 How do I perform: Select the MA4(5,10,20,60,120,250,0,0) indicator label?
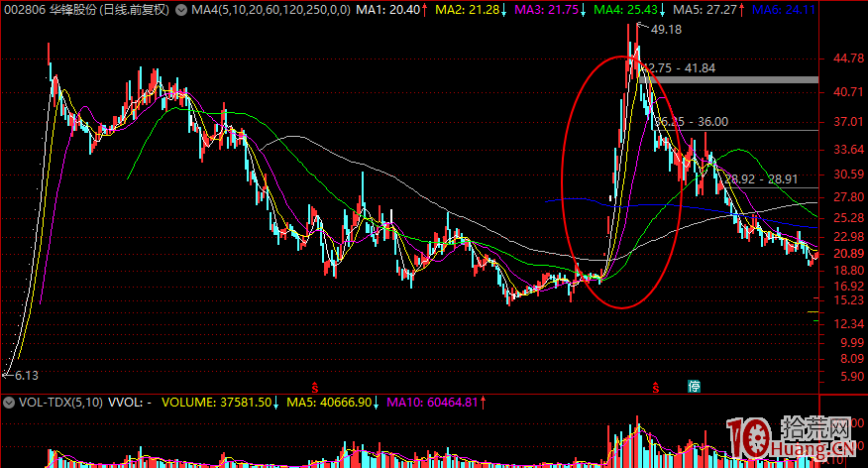(x=271, y=9)
